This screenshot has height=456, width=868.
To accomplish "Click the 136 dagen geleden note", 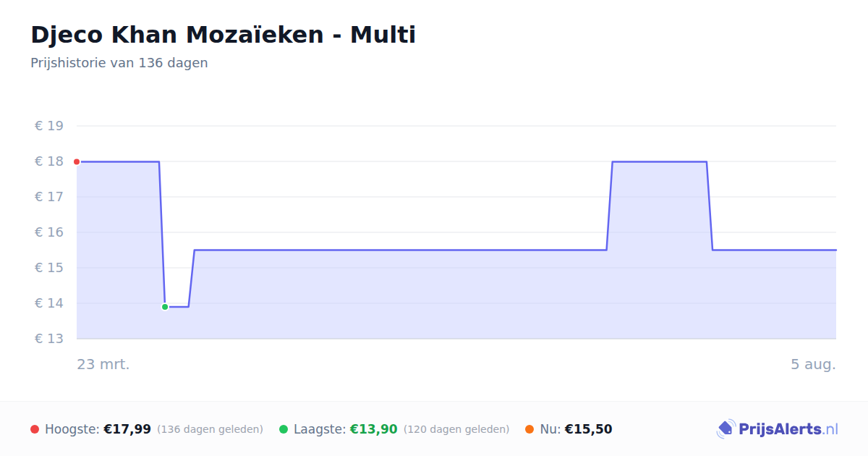I will click(x=210, y=429).
